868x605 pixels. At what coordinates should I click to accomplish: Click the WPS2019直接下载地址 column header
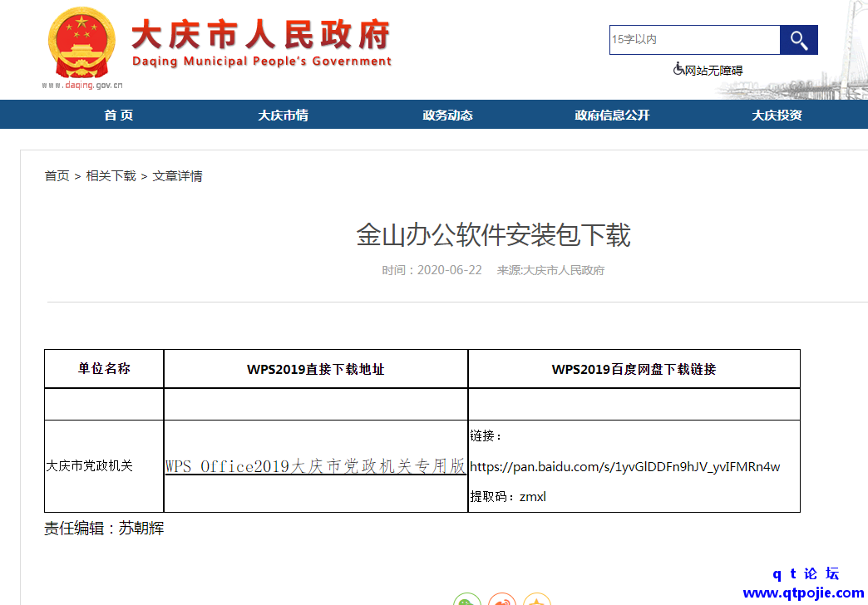pos(316,369)
